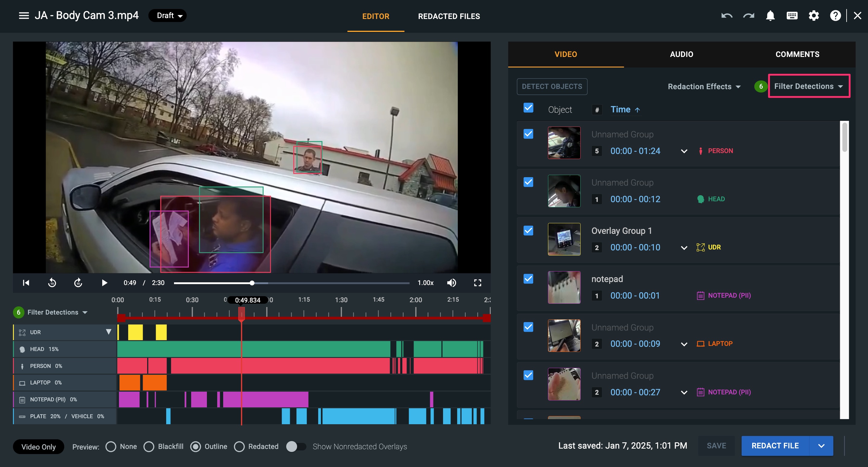The image size is (868, 467).
Task: Uncheck Overlay Group 1 checkbox
Action: tap(528, 231)
